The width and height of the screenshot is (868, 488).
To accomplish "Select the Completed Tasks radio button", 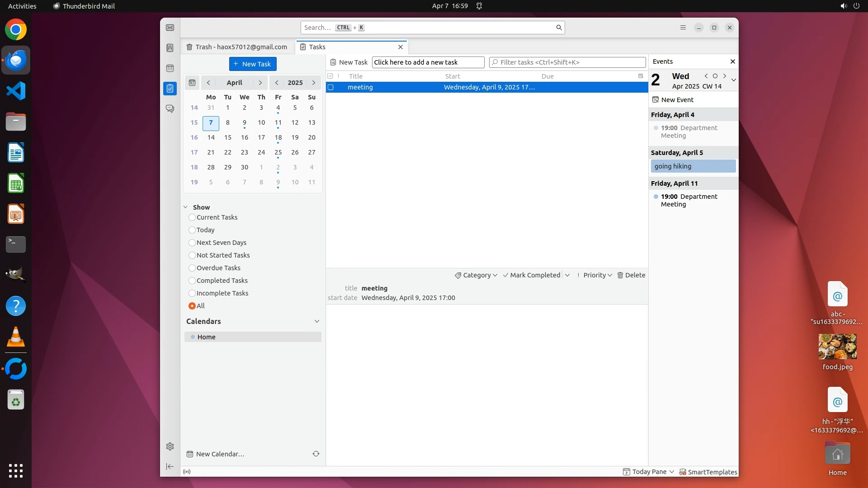I will coord(192,281).
